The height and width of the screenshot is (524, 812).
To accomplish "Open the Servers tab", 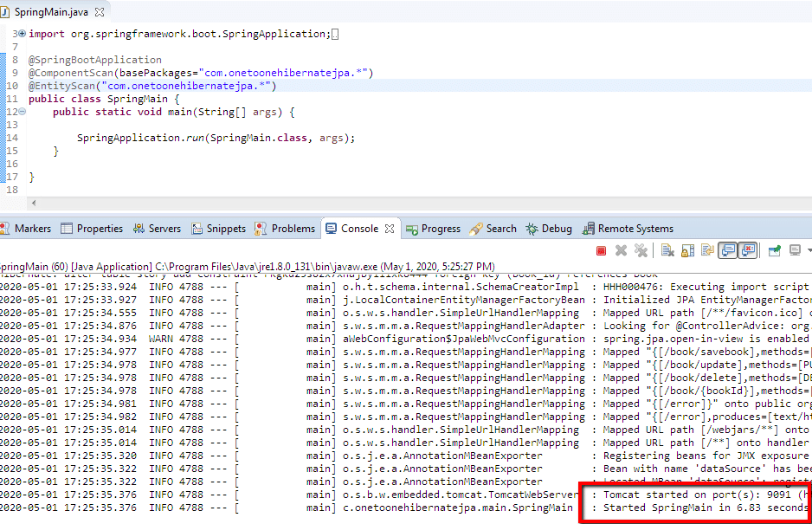I will [157, 229].
